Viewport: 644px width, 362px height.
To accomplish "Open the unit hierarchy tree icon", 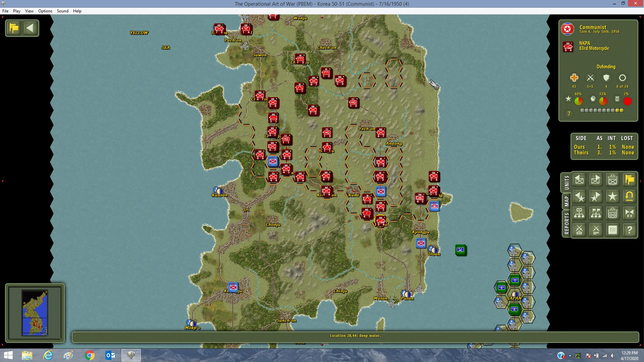I will pyautogui.click(x=579, y=214).
